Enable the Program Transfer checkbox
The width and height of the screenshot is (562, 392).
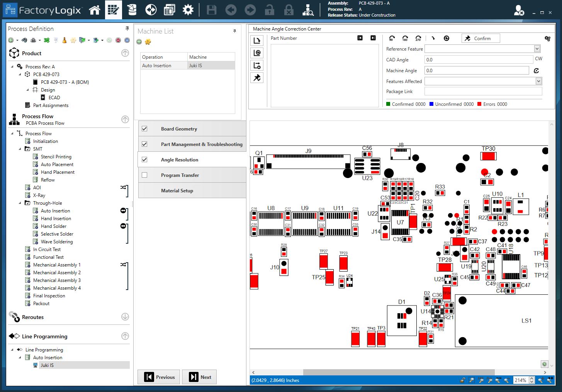(x=144, y=175)
